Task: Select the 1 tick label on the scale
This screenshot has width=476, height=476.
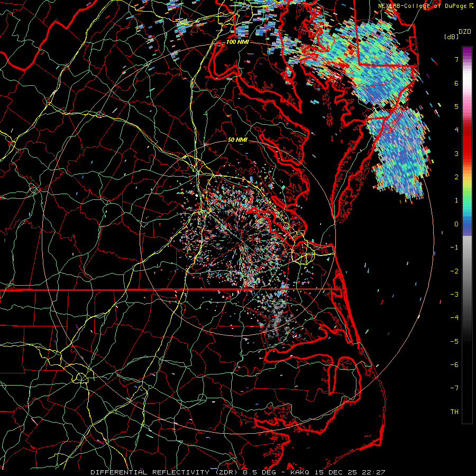Action: [456, 200]
